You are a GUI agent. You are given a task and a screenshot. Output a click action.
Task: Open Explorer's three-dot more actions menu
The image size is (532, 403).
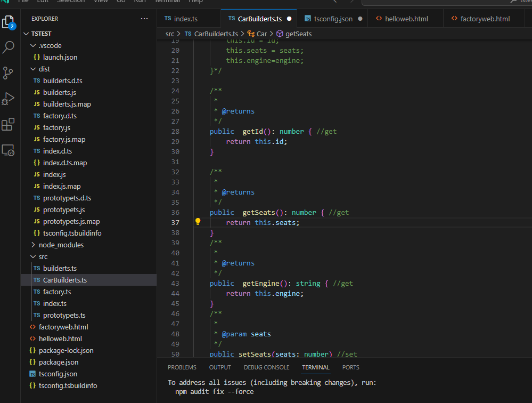click(x=144, y=19)
